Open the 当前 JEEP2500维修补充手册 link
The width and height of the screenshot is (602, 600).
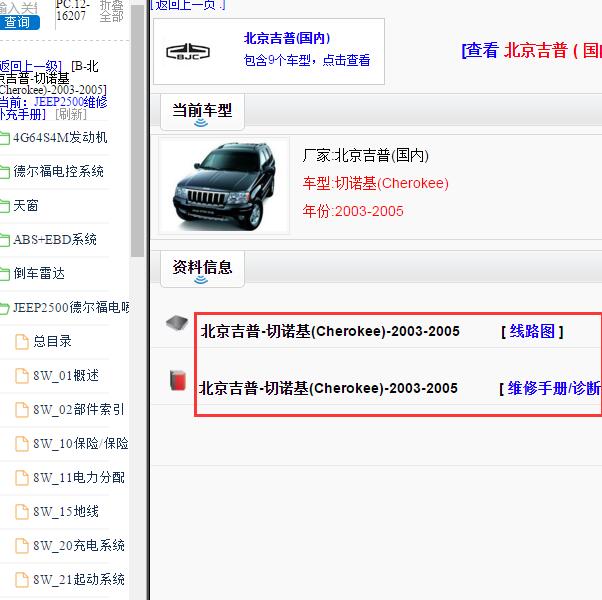pyautogui.click(x=53, y=108)
